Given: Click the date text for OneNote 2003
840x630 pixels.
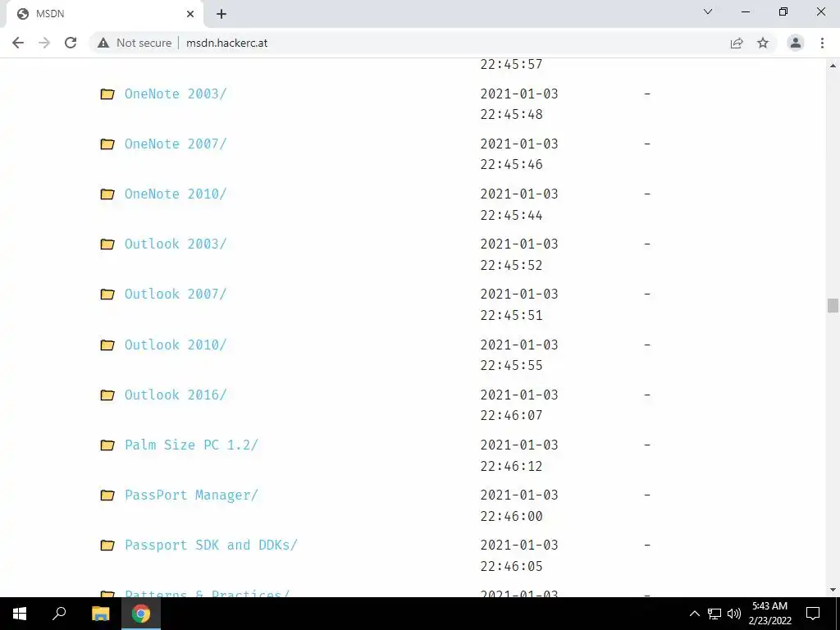Looking at the screenshot, I should click(x=519, y=94).
